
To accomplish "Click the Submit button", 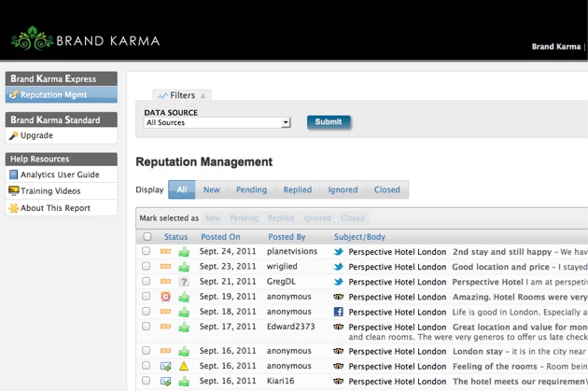I will pyautogui.click(x=329, y=122).
